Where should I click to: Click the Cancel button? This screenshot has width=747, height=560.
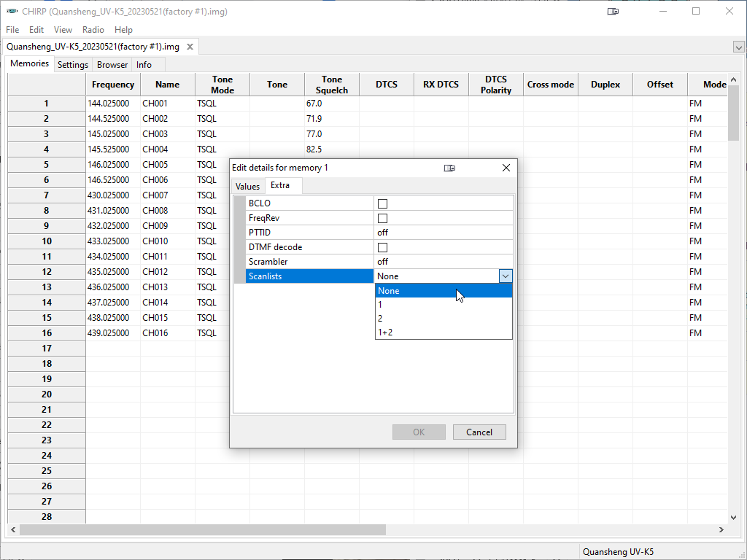pyautogui.click(x=479, y=432)
